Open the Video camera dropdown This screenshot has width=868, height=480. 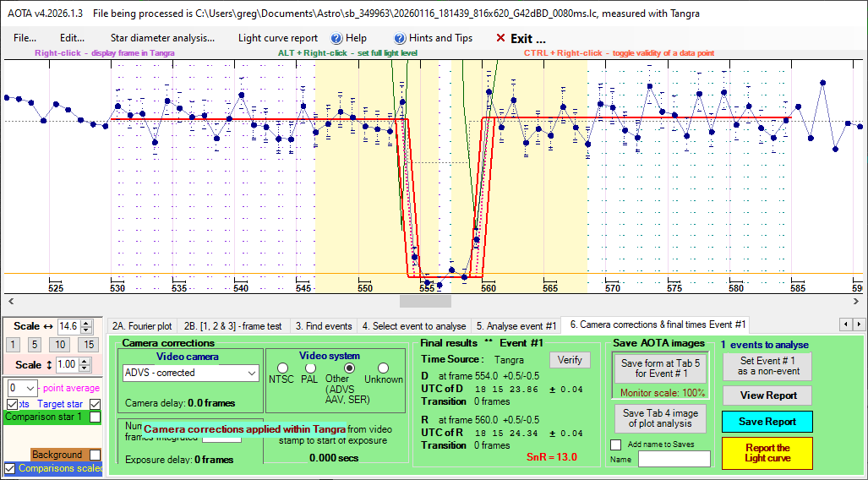click(250, 373)
